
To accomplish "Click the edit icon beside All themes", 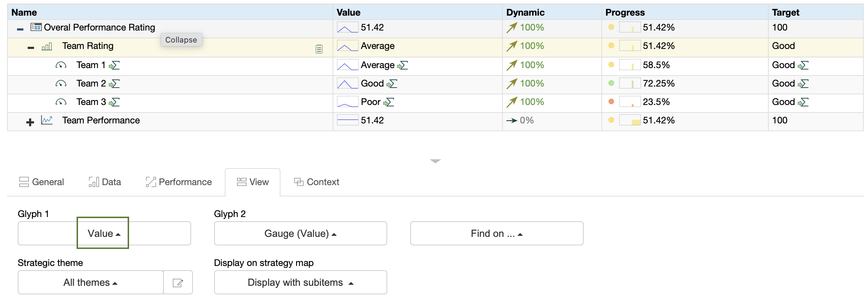I will pos(178,283).
